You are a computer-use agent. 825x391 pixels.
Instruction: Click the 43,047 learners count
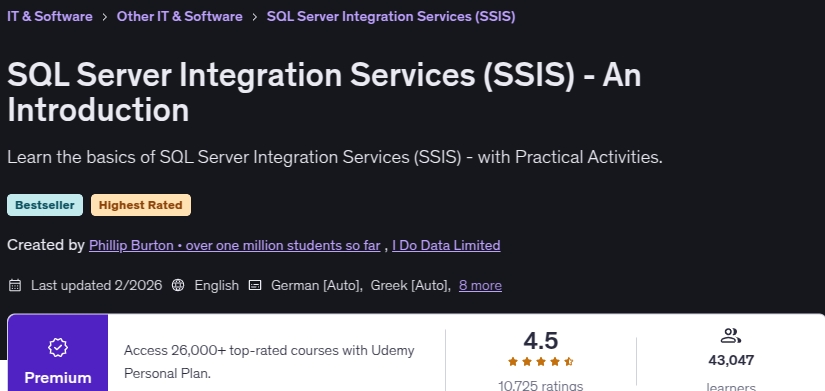pyautogui.click(x=731, y=360)
